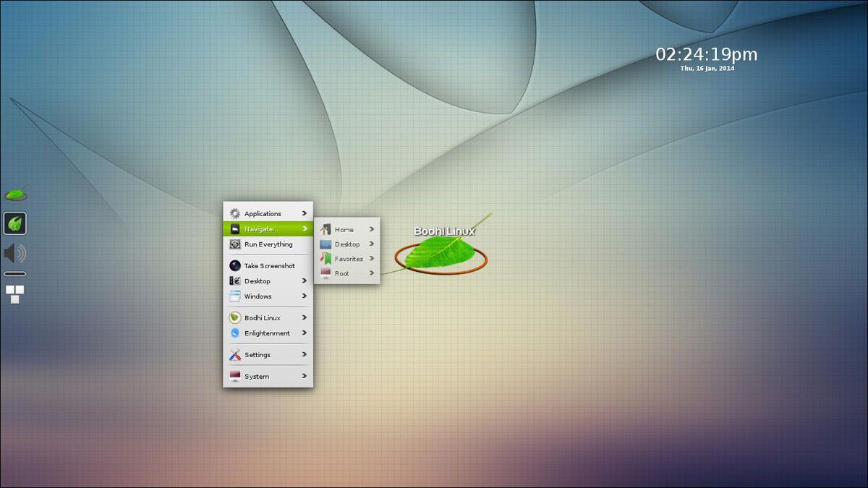This screenshot has width=868, height=488.
Task: Select Take Screenshot menu item
Action: [268, 265]
